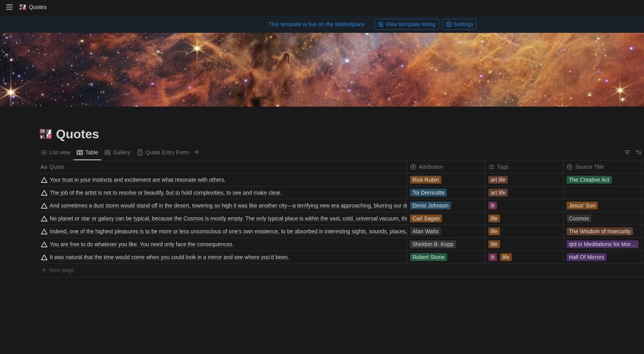
Task: Open quote 'You are free to do whatever...'
Action: [142, 244]
